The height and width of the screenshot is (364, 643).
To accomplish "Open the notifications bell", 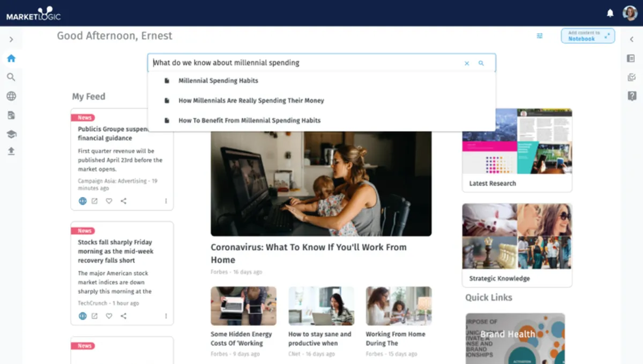I will tap(610, 13).
